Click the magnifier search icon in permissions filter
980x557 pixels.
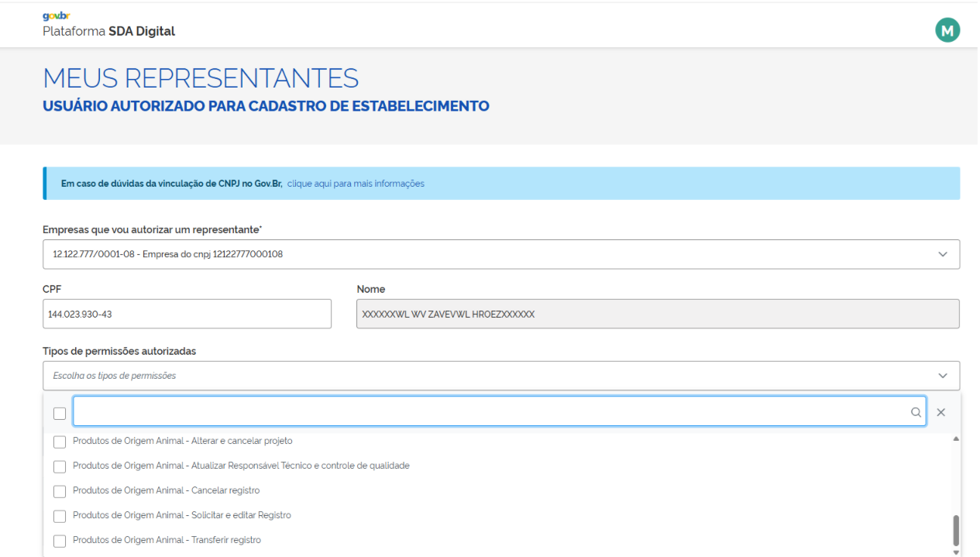[916, 413]
